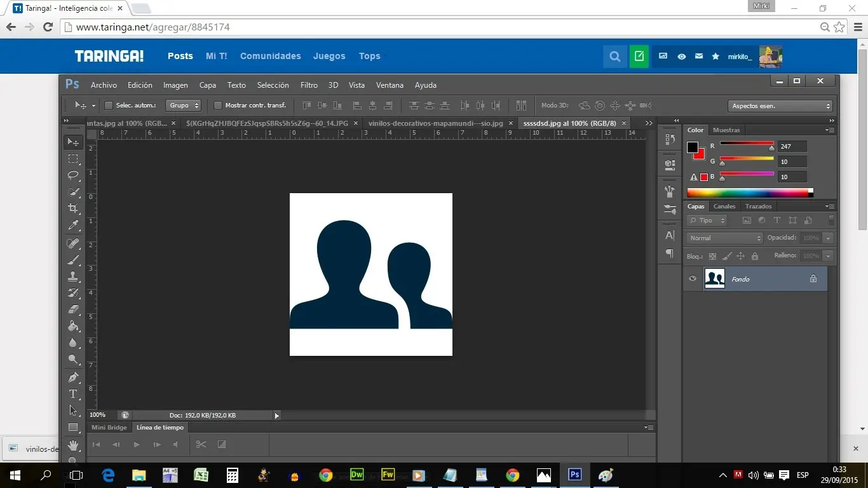This screenshot has height=488, width=868.
Task: Select the Brush tool
Action: (x=73, y=260)
